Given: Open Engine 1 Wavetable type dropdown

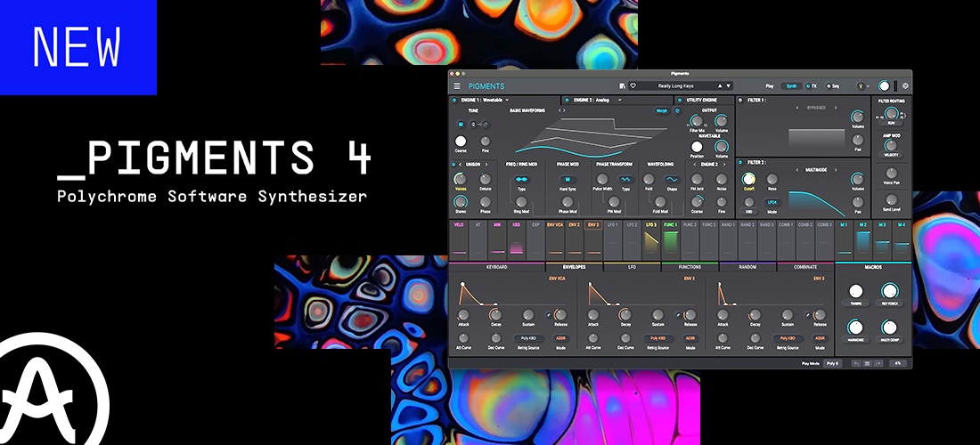Looking at the screenshot, I should pyautogui.click(x=485, y=100).
